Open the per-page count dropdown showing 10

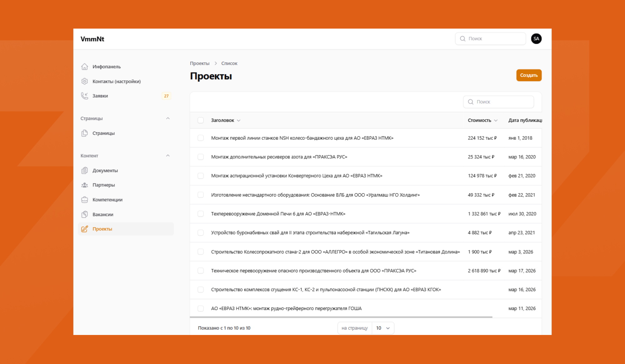[x=383, y=328]
